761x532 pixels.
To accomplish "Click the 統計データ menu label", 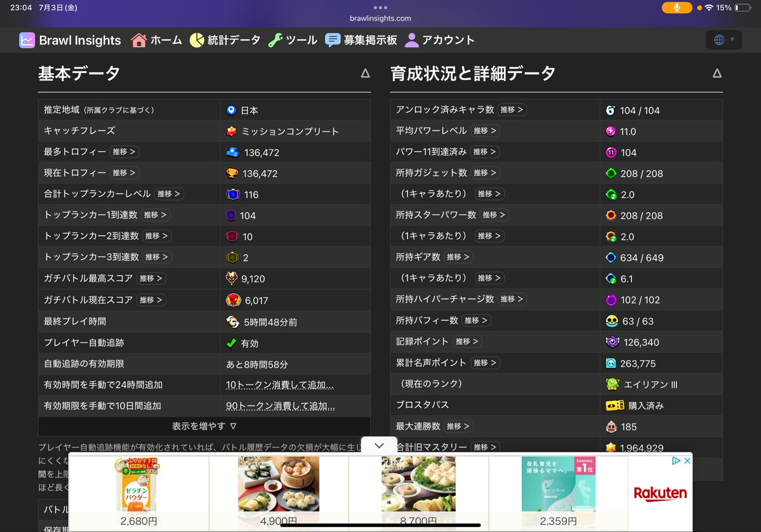I will coord(234,40).
